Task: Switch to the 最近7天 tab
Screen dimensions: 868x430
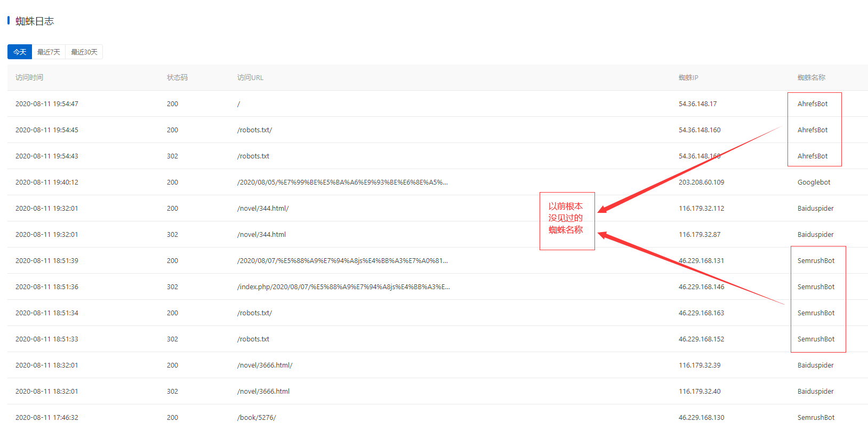Action: pyautogui.click(x=49, y=52)
